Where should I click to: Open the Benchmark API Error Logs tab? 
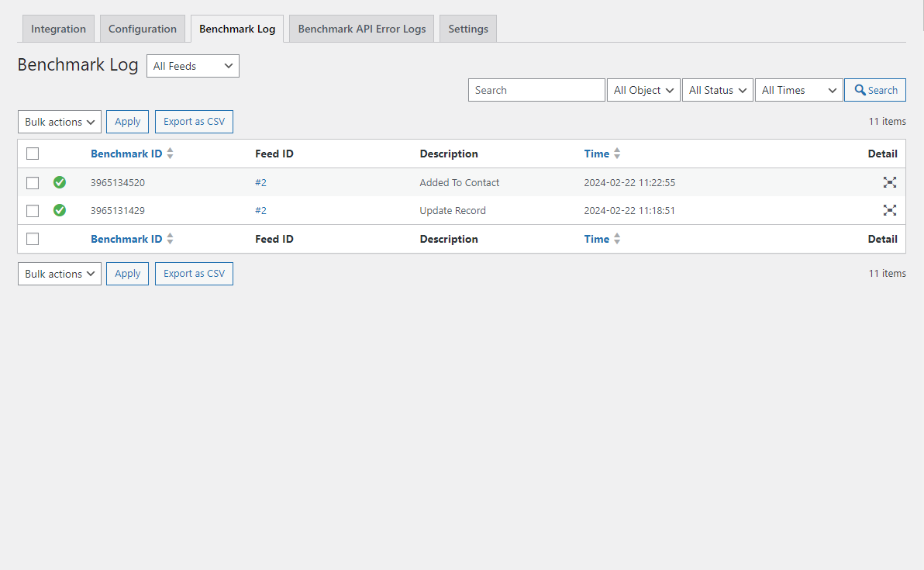[x=362, y=29]
